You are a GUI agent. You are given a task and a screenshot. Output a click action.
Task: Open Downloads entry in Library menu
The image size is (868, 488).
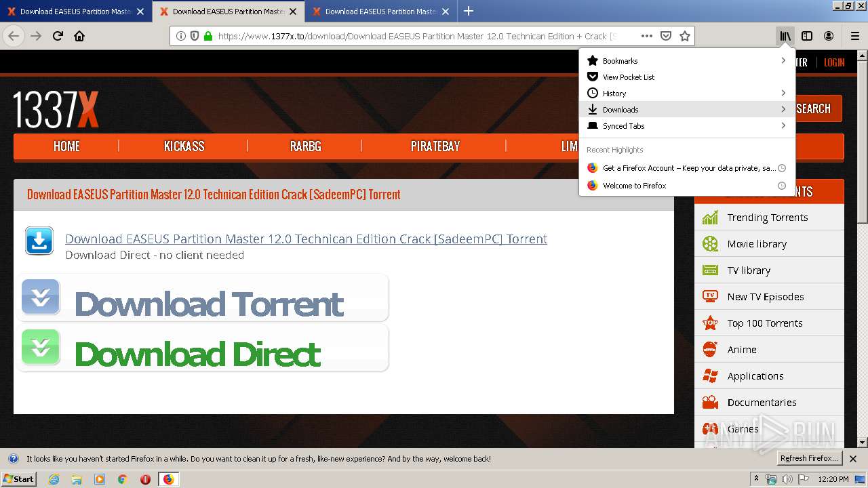tap(687, 110)
